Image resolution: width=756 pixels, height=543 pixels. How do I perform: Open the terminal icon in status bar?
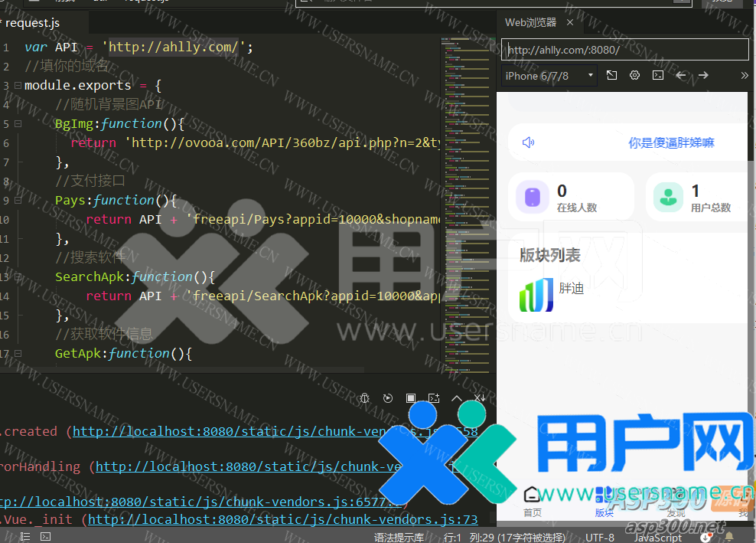[x=46, y=537]
